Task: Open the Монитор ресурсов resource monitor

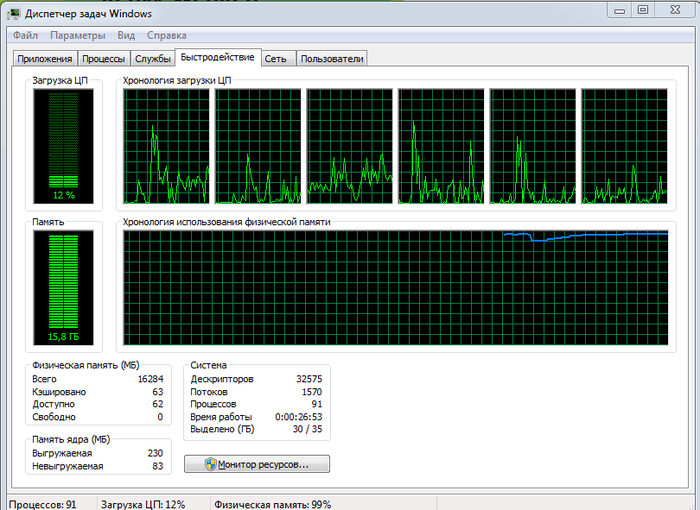Action: (257, 465)
